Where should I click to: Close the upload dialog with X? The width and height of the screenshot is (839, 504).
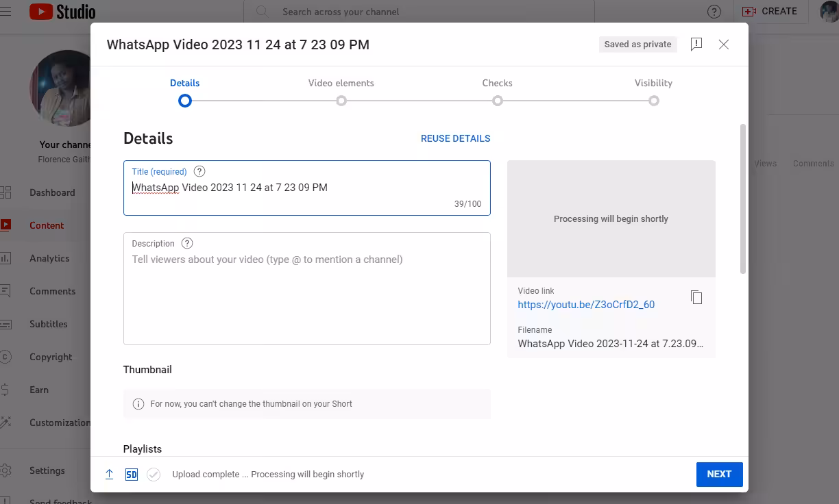pos(724,45)
